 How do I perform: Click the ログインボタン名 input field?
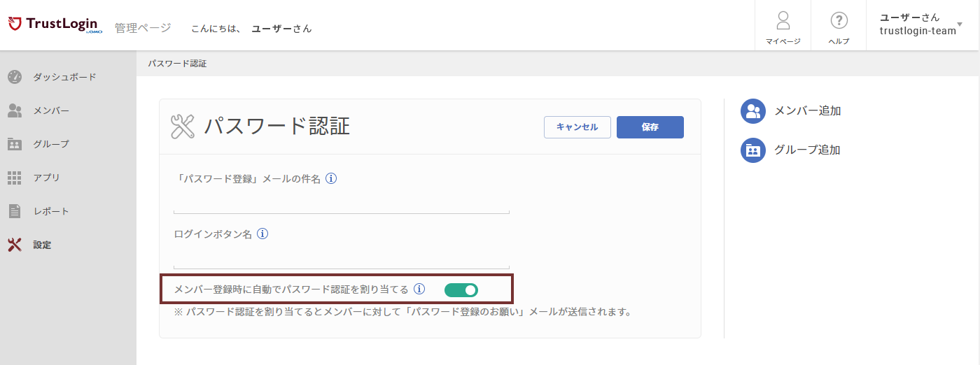[x=341, y=259]
